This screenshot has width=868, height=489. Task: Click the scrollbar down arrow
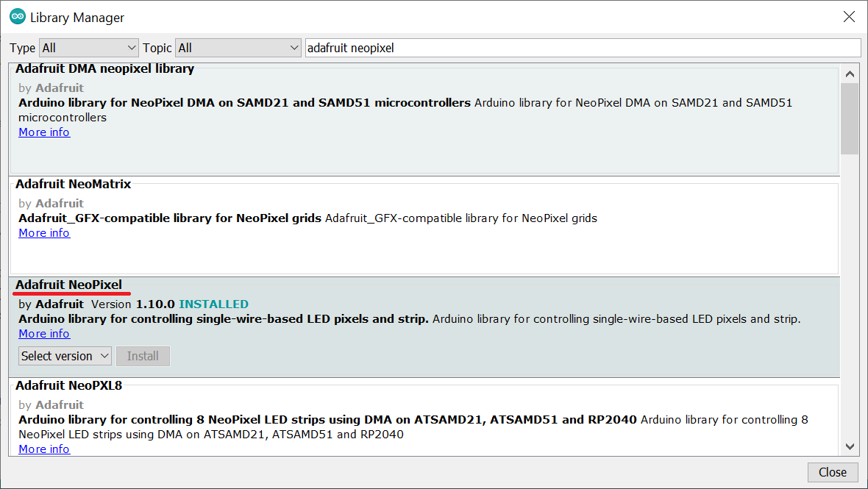(x=850, y=446)
